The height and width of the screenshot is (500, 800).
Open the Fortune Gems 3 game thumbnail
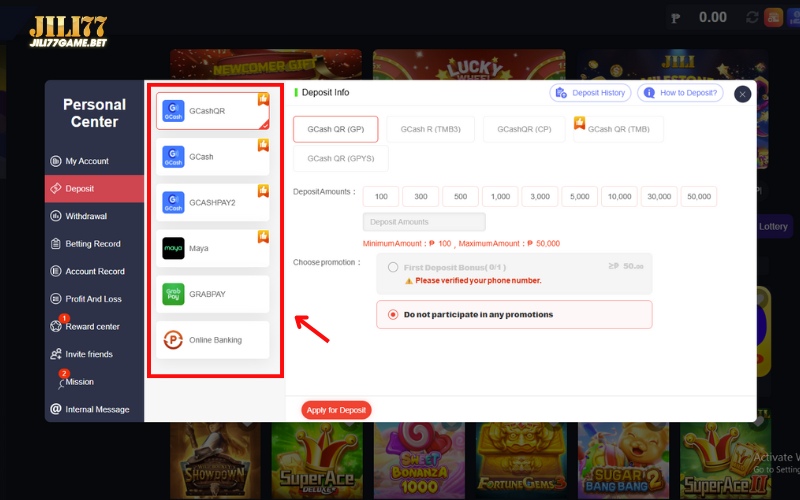(x=521, y=461)
